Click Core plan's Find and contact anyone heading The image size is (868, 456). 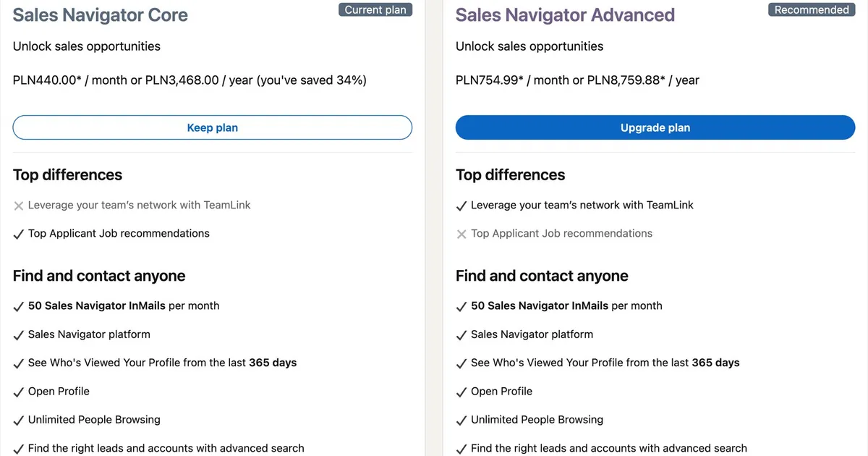click(99, 276)
